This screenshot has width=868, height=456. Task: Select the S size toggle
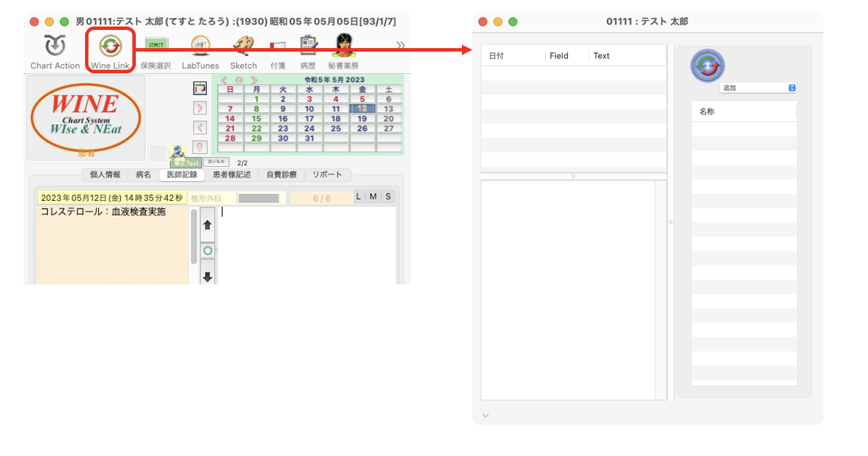click(388, 197)
